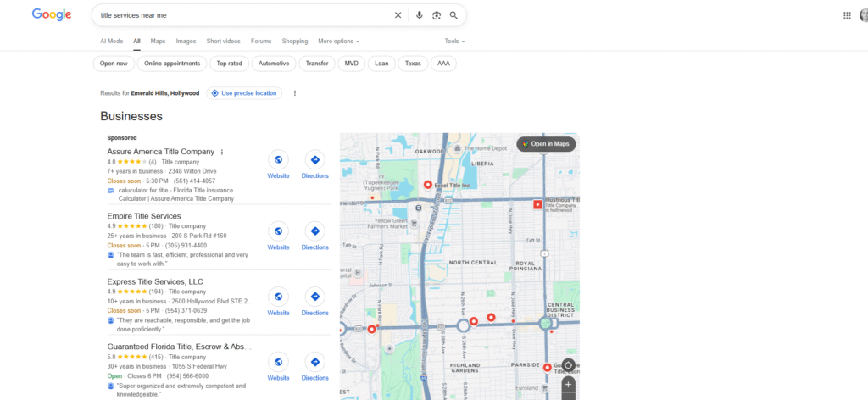The width and height of the screenshot is (868, 400).
Task: Switch to the Forums tab
Action: coord(261,41)
